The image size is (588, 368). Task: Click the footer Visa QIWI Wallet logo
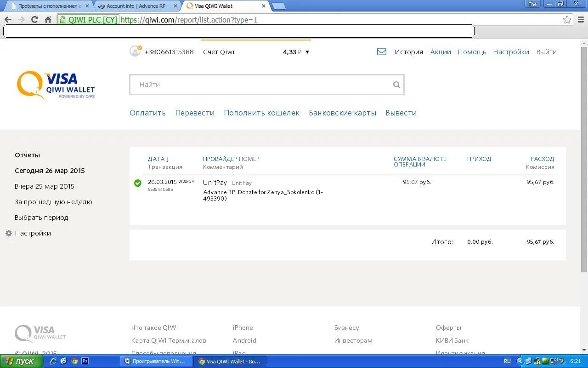point(40,333)
